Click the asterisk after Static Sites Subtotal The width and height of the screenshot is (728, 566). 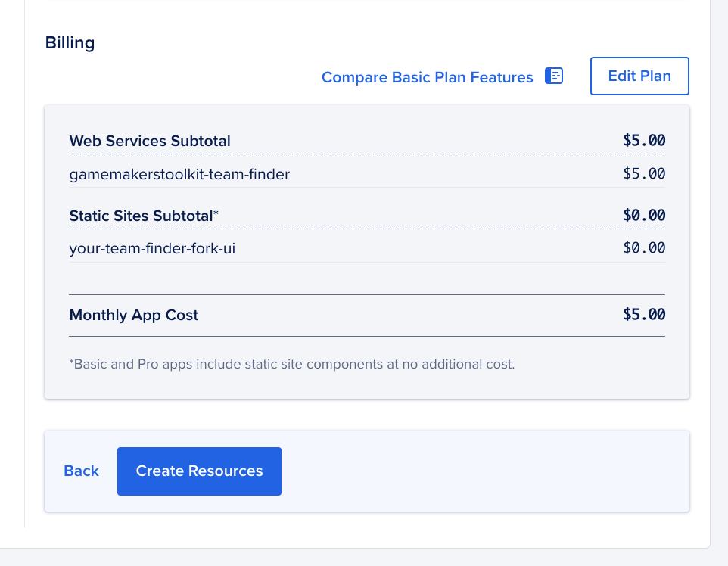pos(216,214)
